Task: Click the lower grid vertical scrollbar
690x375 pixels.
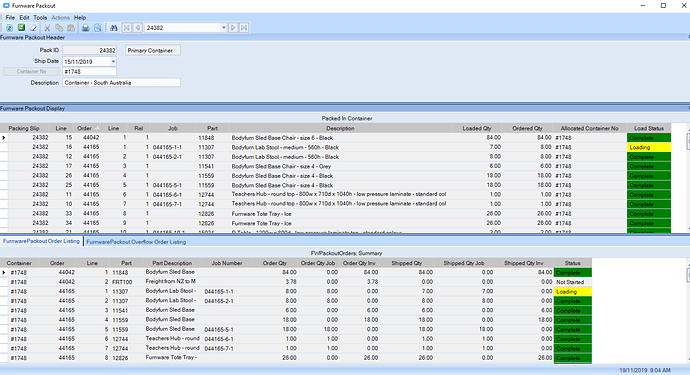Action: [687, 311]
